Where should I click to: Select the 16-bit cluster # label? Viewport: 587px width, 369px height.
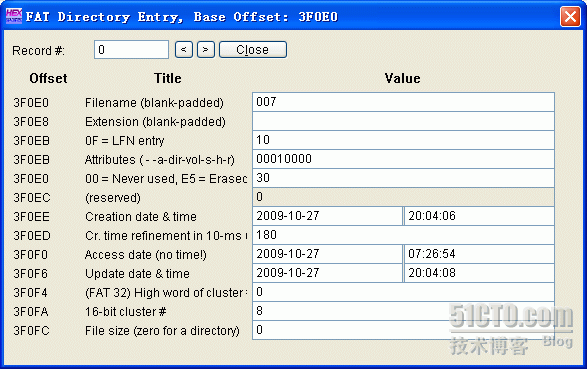[126, 312]
